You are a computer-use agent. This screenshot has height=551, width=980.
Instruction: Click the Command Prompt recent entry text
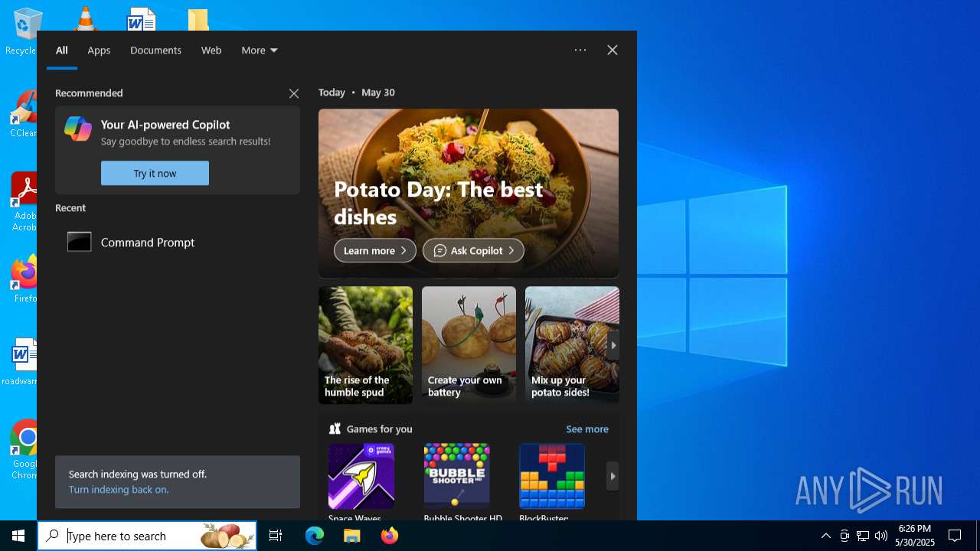[x=148, y=242]
